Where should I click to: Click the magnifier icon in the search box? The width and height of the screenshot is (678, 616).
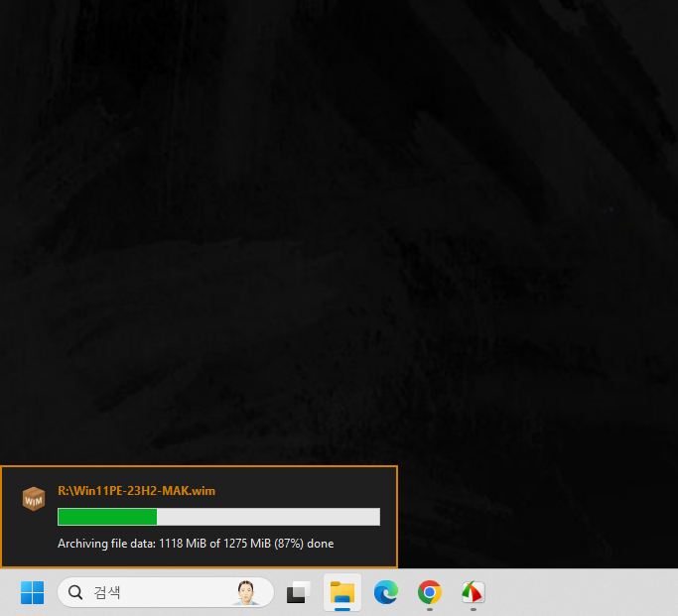75,592
